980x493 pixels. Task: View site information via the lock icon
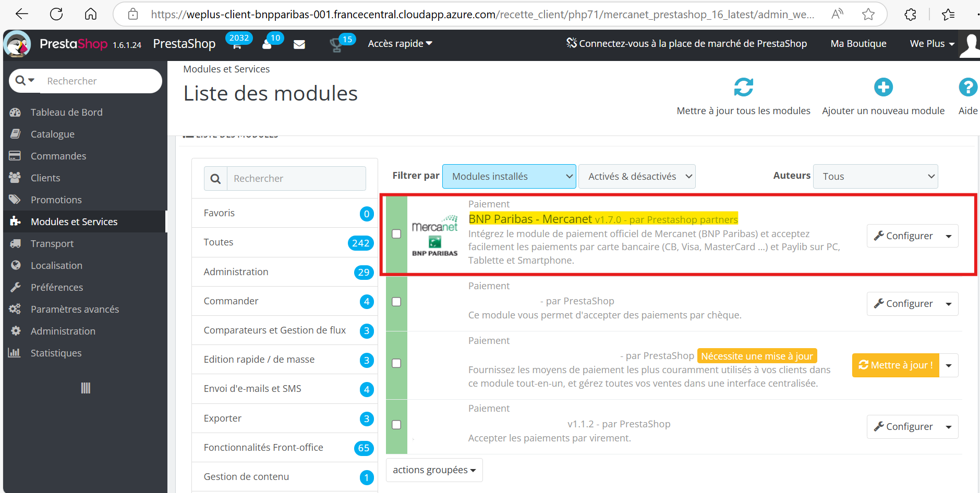[x=133, y=14]
